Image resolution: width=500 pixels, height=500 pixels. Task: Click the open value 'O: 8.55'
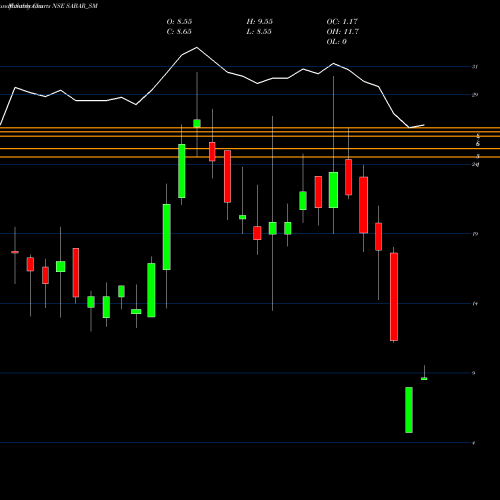(x=179, y=22)
